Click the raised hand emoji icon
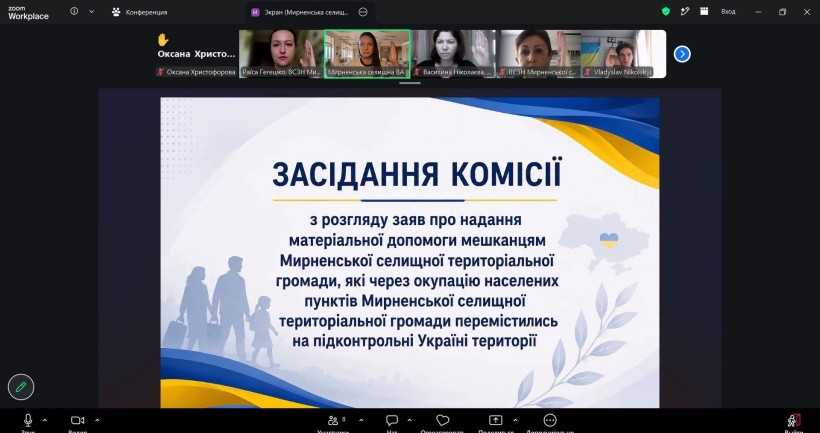This screenshot has width=820, height=433. click(x=163, y=40)
